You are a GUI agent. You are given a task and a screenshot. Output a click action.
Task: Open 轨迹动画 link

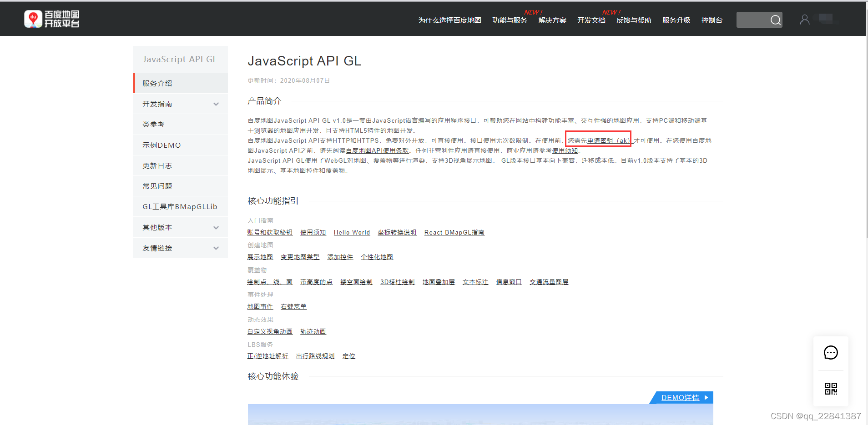313,331
